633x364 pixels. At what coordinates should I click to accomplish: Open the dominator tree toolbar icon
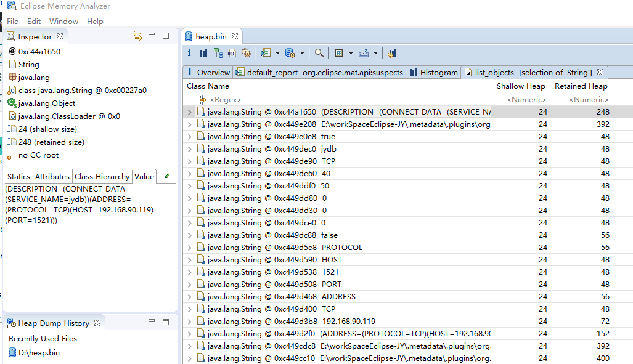tap(218, 53)
